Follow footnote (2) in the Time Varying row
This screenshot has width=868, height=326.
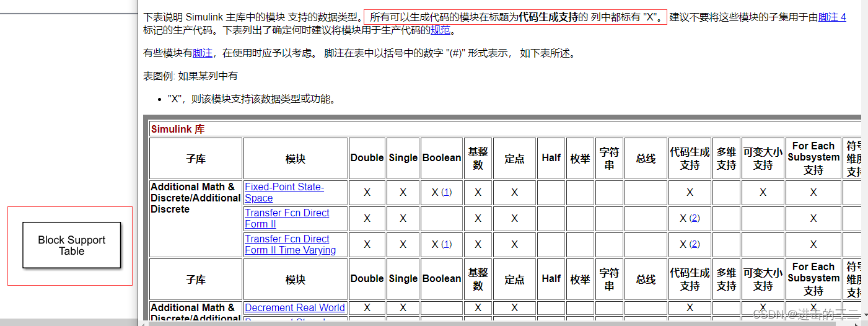pos(695,244)
